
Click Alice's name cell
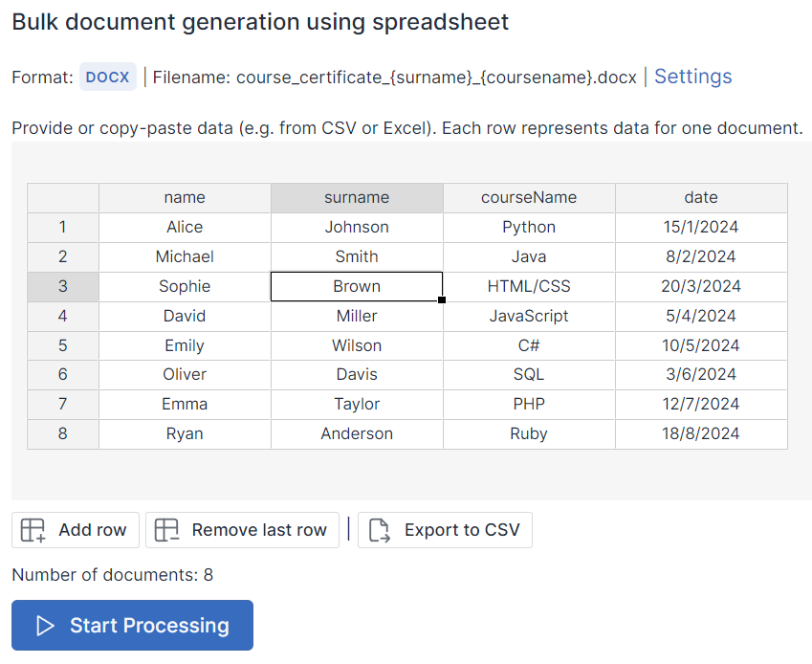coord(184,227)
